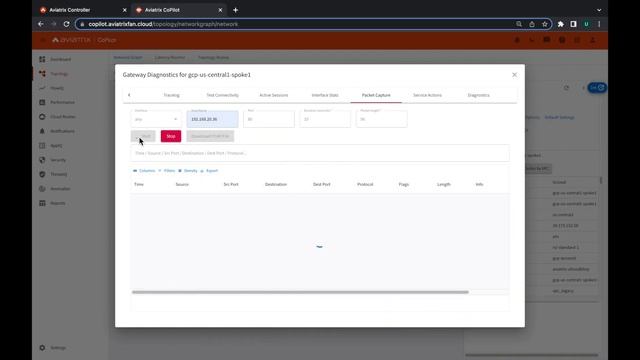The height and width of the screenshot is (360, 640).
Task: Sort by the Dest Port column header
Action: 322,184
